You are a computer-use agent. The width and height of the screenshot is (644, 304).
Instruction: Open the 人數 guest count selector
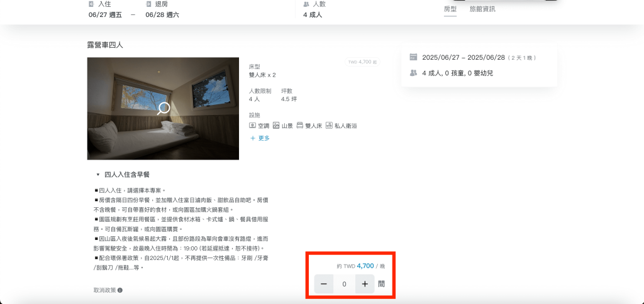(x=313, y=9)
